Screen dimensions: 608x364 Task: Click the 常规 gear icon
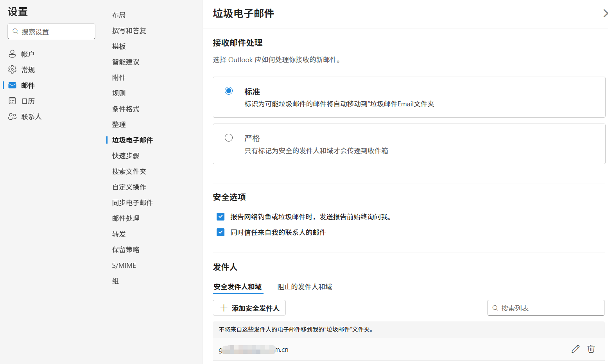point(13,70)
